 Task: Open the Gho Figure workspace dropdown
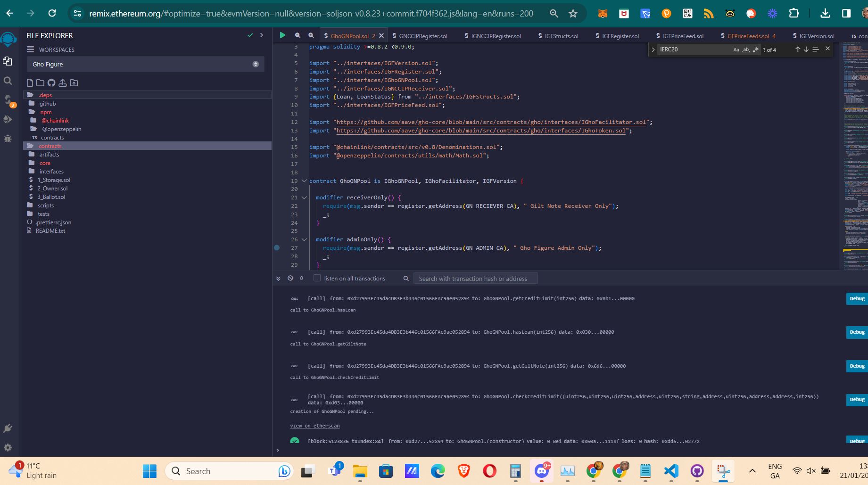[x=146, y=64]
